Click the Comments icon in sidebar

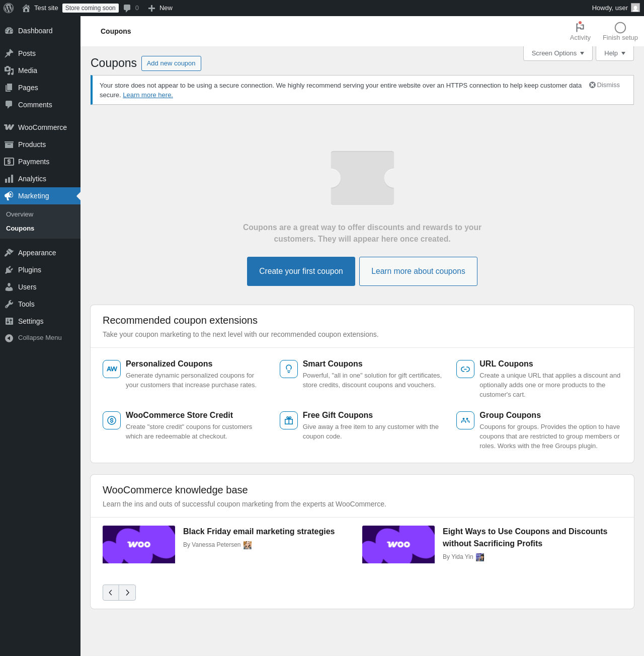click(9, 105)
